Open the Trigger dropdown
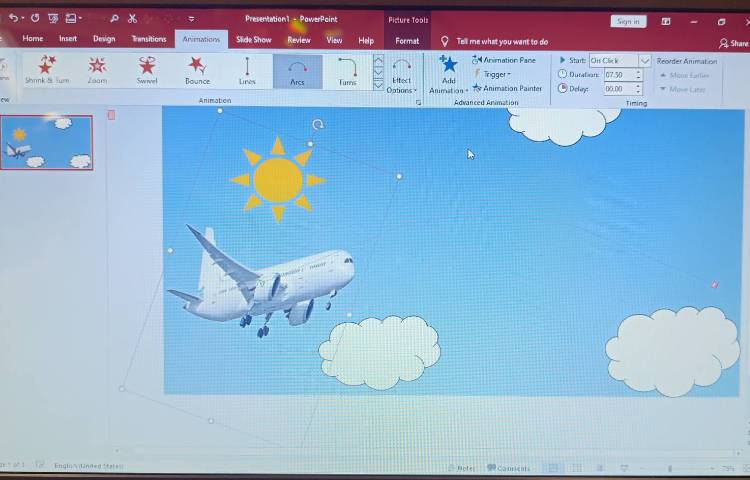The height and width of the screenshot is (480, 750). pyautogui.click(x=496, y=74)
